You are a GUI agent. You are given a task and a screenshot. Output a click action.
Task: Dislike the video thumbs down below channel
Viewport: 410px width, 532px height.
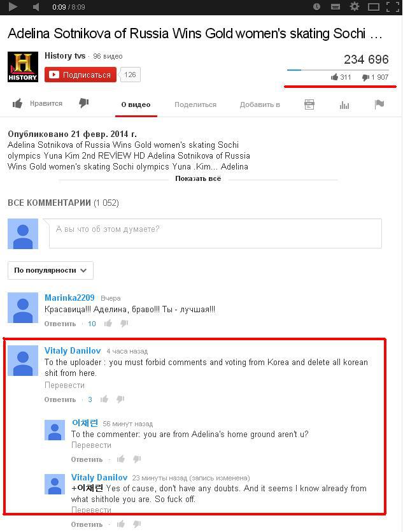(x=84, y=103)
